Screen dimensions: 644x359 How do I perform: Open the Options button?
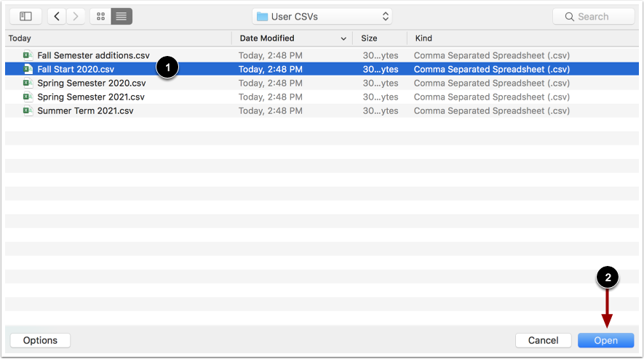pyautogui.click(x=40, y=341)
